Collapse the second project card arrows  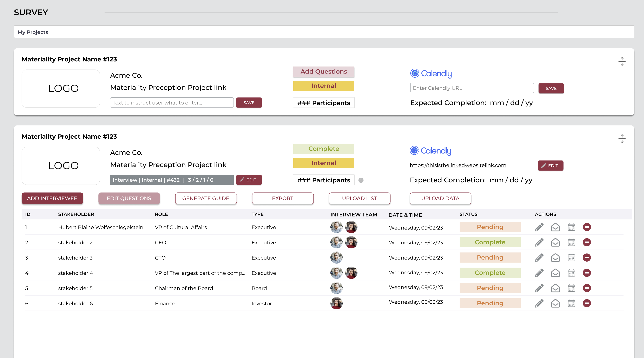pos(622,139)
